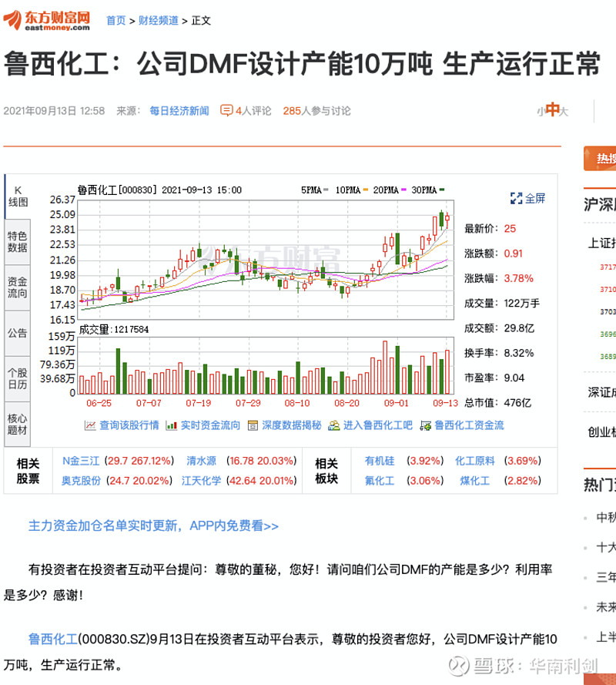Open the fullscreen chart icon
This screenshot has width=616, height=685.
tap(516, 198)
